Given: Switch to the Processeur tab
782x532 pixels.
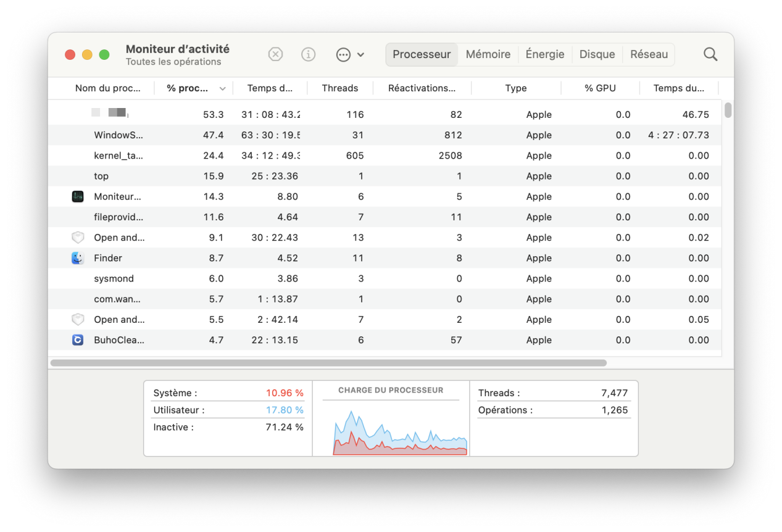Looking at the screenshot, I should pyautogui.click(x=422, y=54).
